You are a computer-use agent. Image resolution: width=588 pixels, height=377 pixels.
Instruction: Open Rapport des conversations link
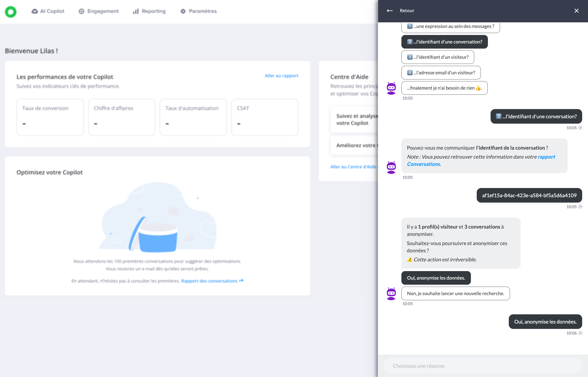pos(212,281)
